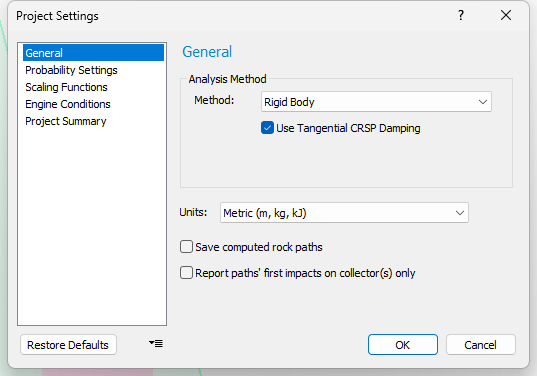537x376 pixels.
Task: Open the defaults options menu icon
Action: [x=156, y=343]
